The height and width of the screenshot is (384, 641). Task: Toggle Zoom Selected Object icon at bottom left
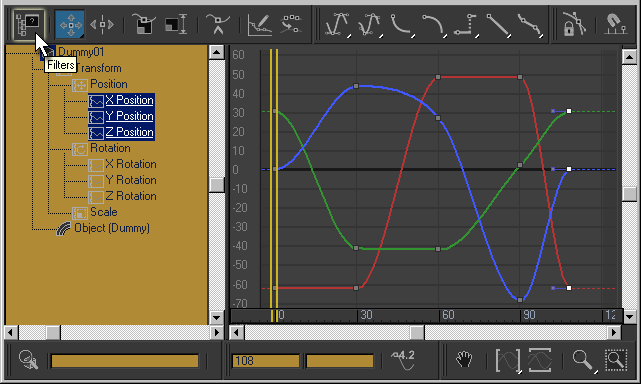pos(29,360)
